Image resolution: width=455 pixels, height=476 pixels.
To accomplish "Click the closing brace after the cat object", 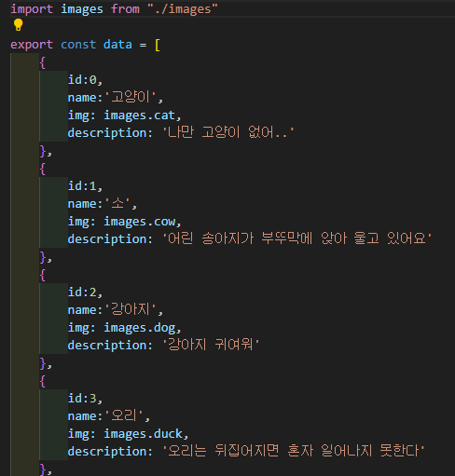I will pyautogui.click(x=43, y=151).
